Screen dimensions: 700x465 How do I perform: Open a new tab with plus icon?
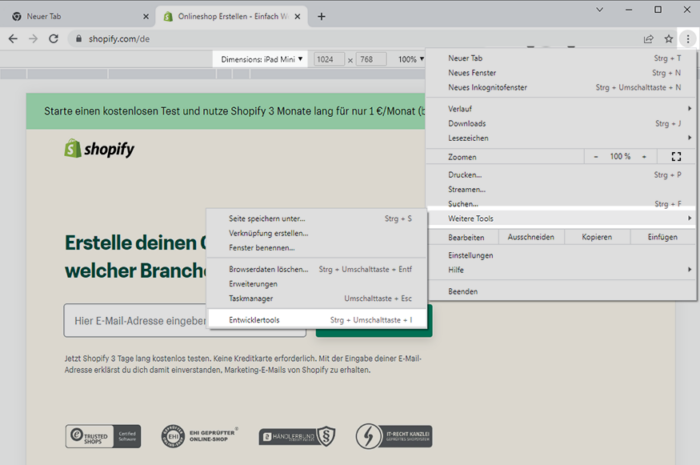pos(321,17)
